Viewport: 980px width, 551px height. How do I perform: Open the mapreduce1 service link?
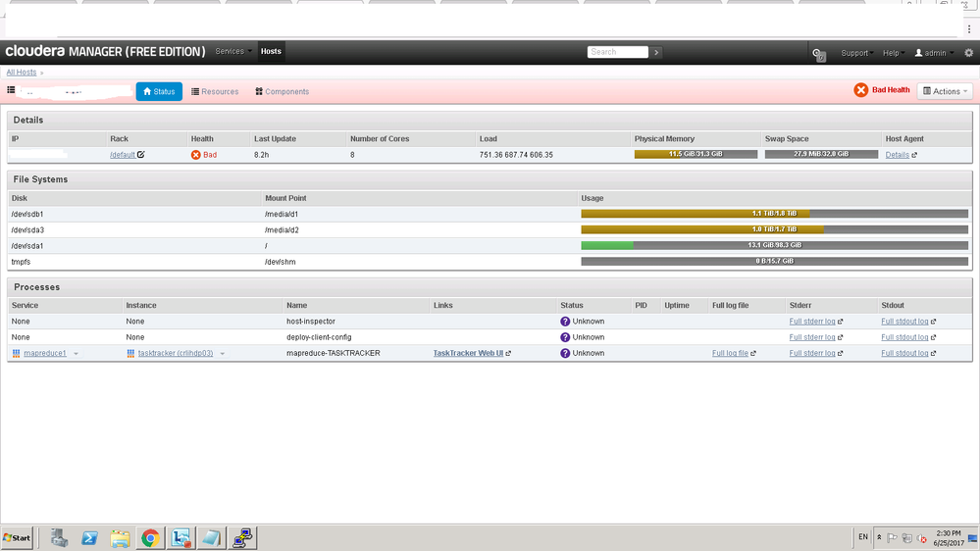coord(45,354)
